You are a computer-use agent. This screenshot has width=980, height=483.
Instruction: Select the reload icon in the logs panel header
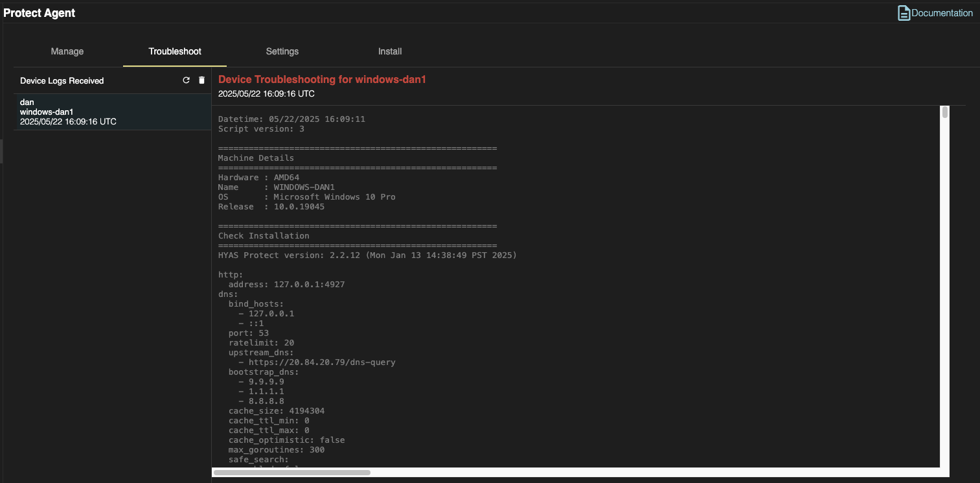186,80
